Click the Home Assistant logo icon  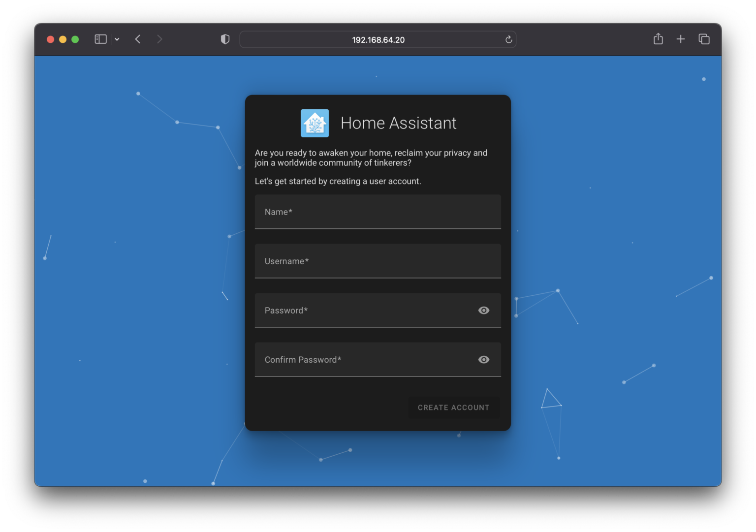tap(315, 123)
